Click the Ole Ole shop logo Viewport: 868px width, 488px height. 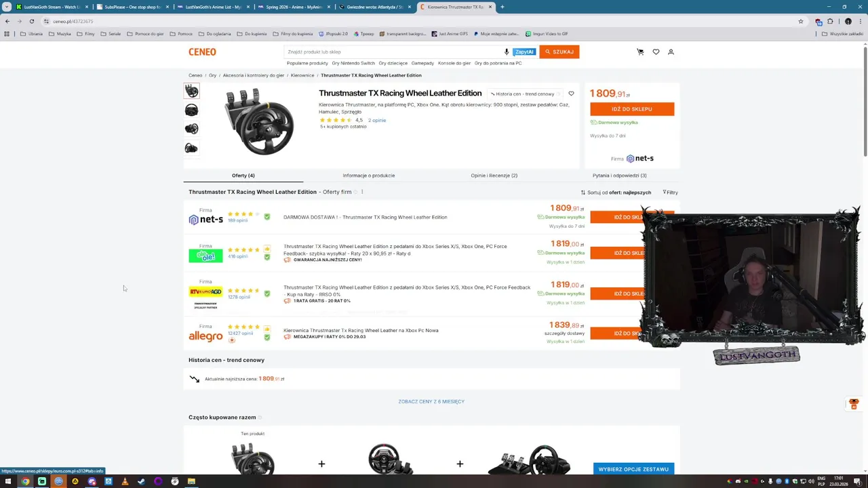205,256
